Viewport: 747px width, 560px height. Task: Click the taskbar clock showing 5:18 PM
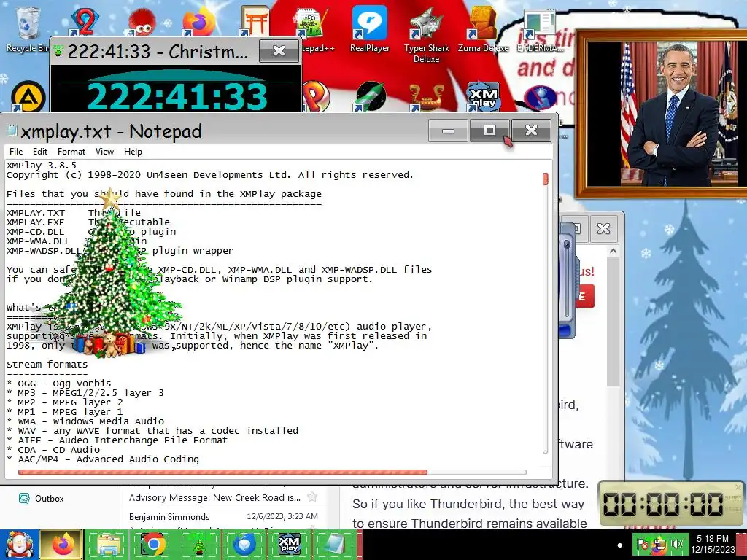tap(712, 544)
